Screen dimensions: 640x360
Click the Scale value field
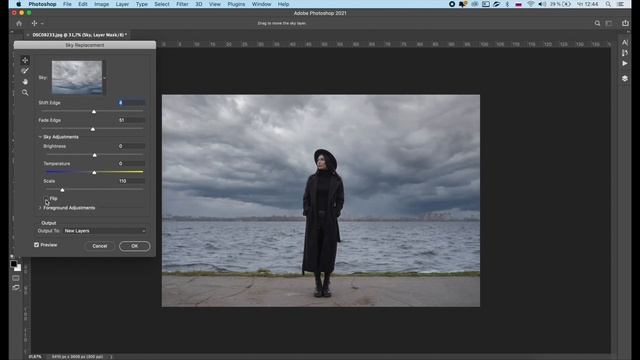pyautogui.click(x=131, y=181)
